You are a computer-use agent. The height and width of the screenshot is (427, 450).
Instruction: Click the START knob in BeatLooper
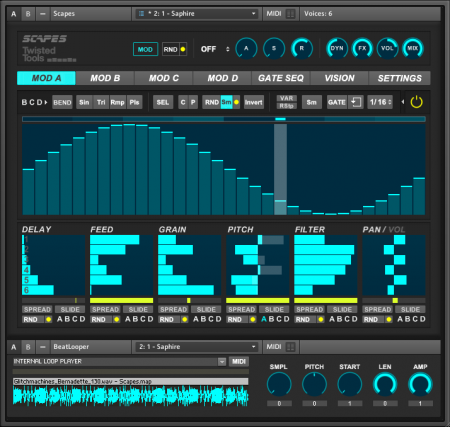(350, 384)
